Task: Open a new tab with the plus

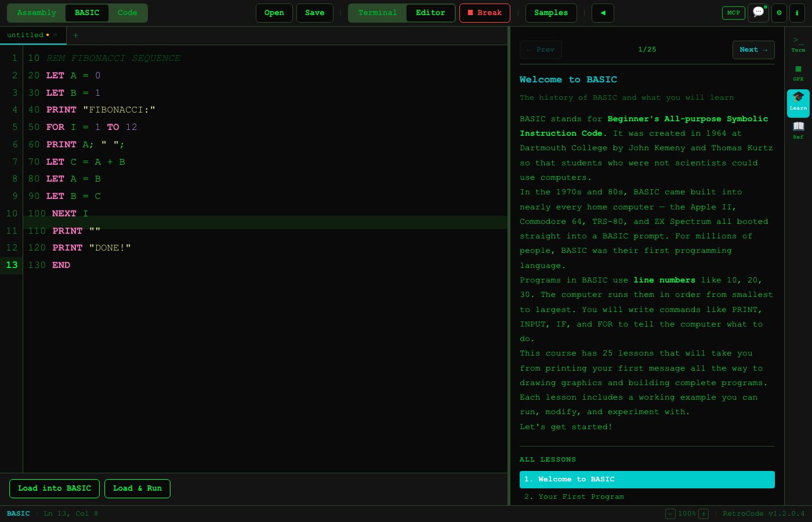Action: [75, 35]
